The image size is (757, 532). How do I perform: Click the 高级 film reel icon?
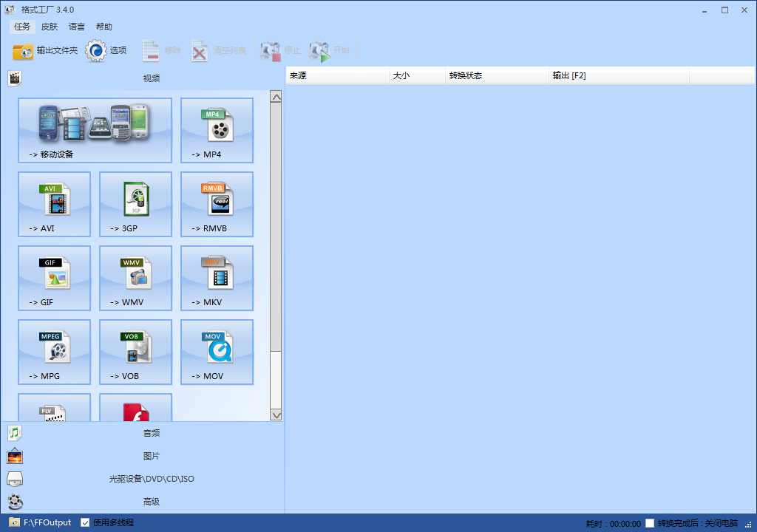click(x=15, y=502)
